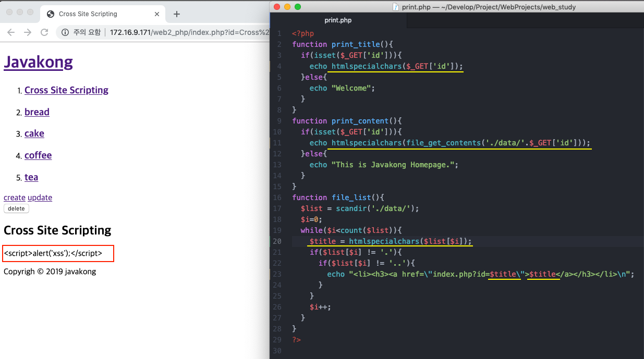Click line number 30 in the gutter
644x359 pixels.
[277, 351]
